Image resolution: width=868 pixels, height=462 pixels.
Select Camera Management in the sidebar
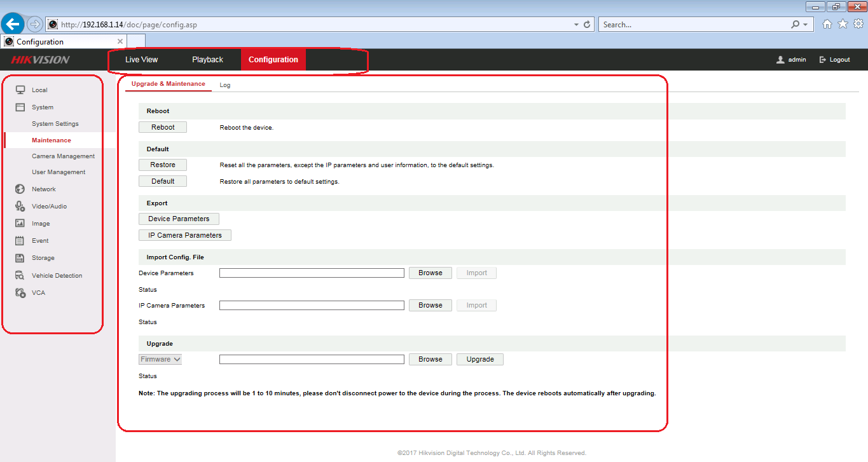coord(63,156)
